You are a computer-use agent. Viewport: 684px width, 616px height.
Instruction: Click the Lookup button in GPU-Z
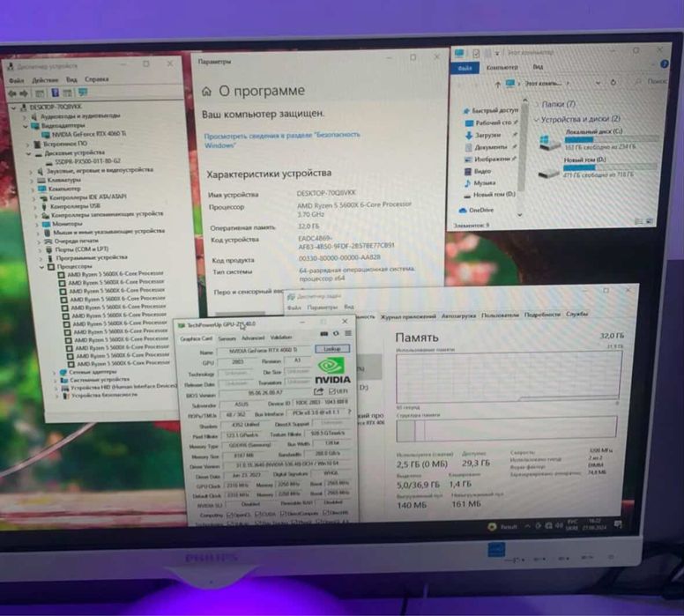332,349
